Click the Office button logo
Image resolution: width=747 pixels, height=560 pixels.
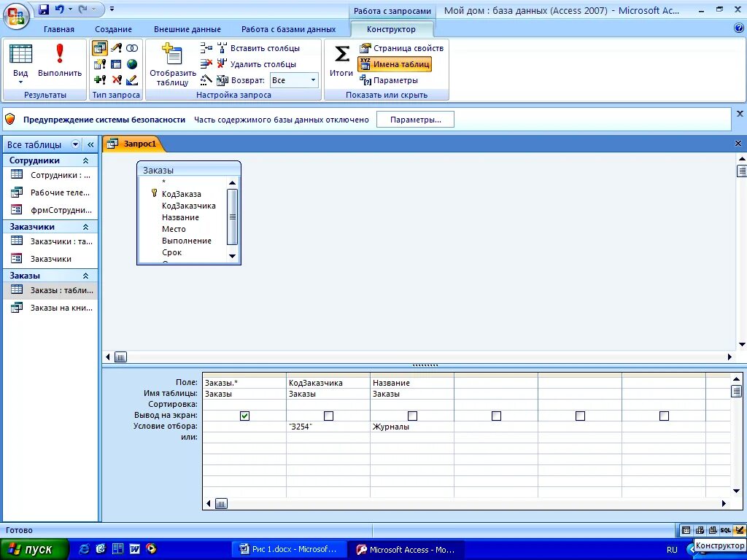(16, 15)
